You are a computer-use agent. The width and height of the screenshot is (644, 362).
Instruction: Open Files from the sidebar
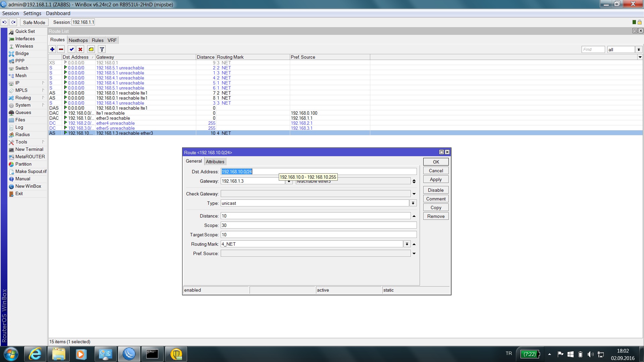click(20, 120)
